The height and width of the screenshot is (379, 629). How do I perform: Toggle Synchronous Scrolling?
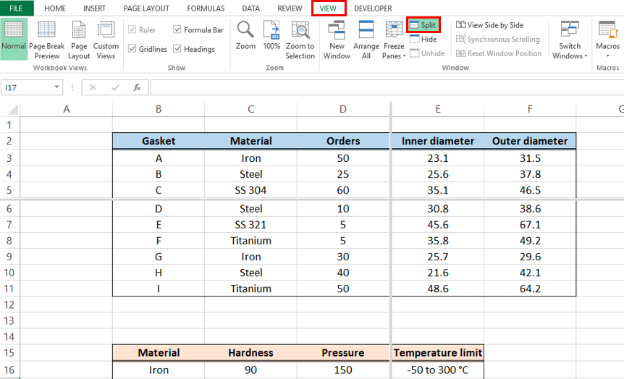[498, 39]
